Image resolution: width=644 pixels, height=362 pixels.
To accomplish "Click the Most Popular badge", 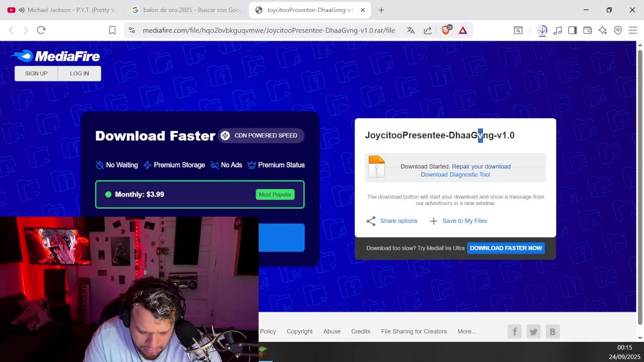I will pyautogui.click(x=275, y=195).
